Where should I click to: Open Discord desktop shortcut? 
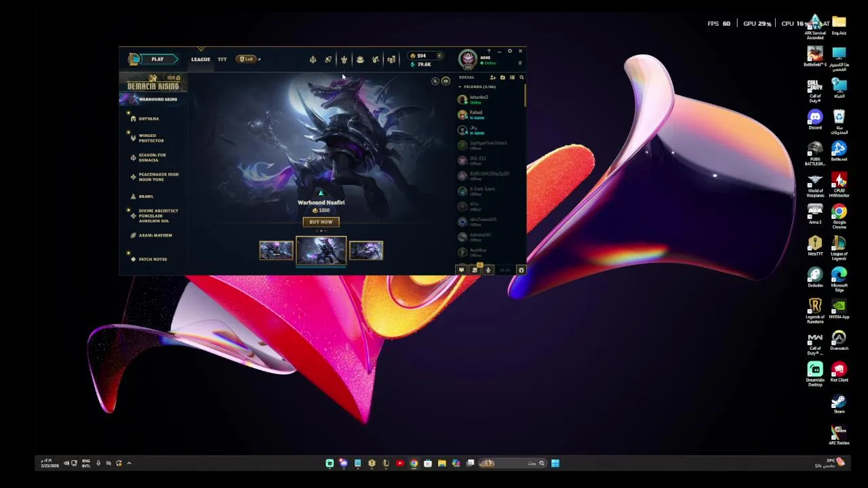click(x=814, y=120)
